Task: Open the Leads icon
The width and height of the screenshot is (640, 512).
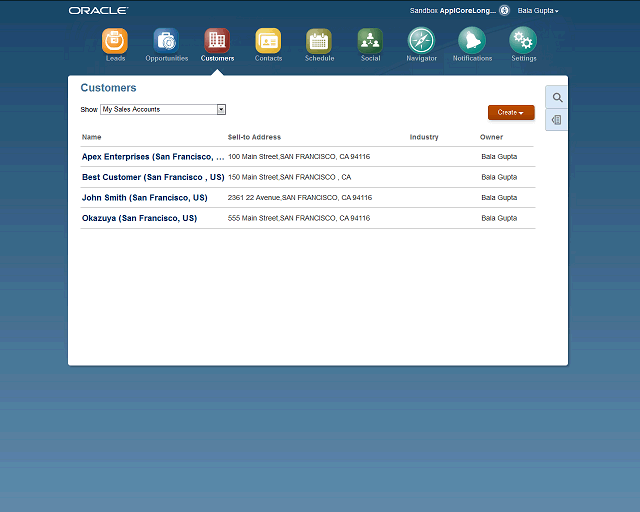Action: 115,41
